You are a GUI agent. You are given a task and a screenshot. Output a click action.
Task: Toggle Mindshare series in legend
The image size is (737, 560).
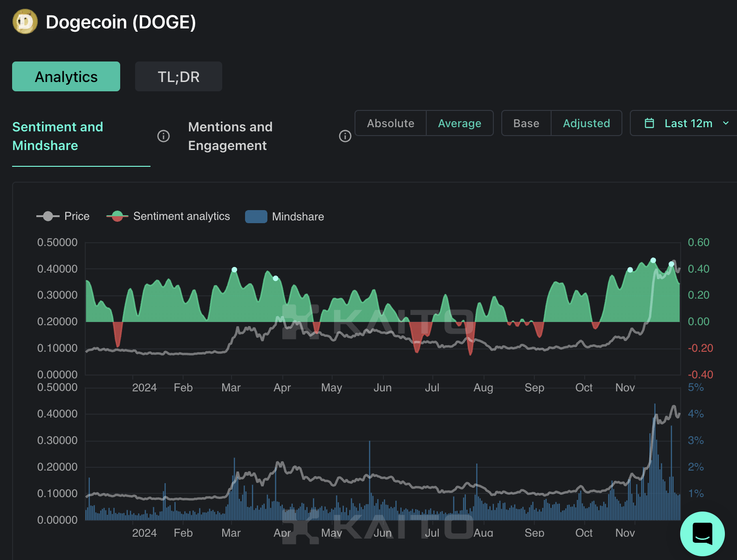point(285,217)
